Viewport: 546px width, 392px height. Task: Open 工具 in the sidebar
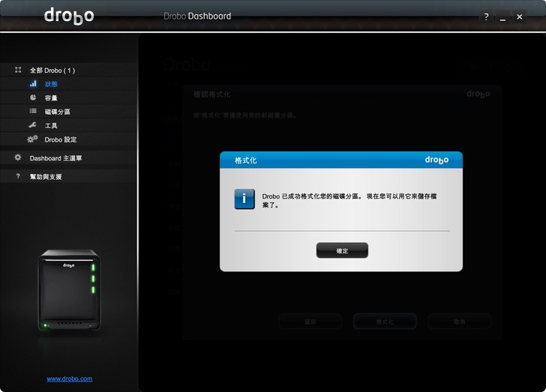[x=51, y=126]
